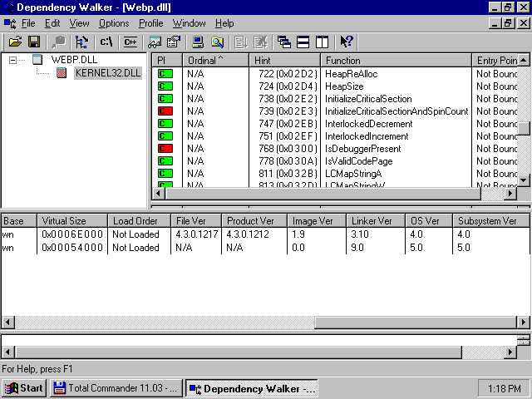This screenshot has width=532, height=399.
Task: Open the Window menu
Action: coord(189,23)
